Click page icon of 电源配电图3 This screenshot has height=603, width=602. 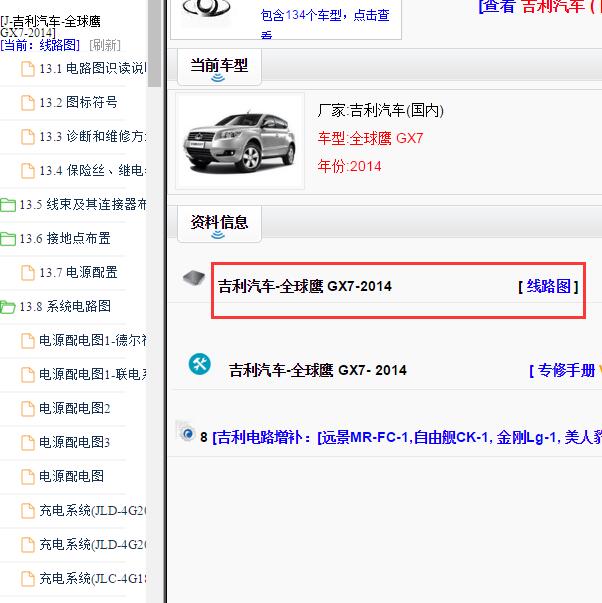[x=27, y=443]
